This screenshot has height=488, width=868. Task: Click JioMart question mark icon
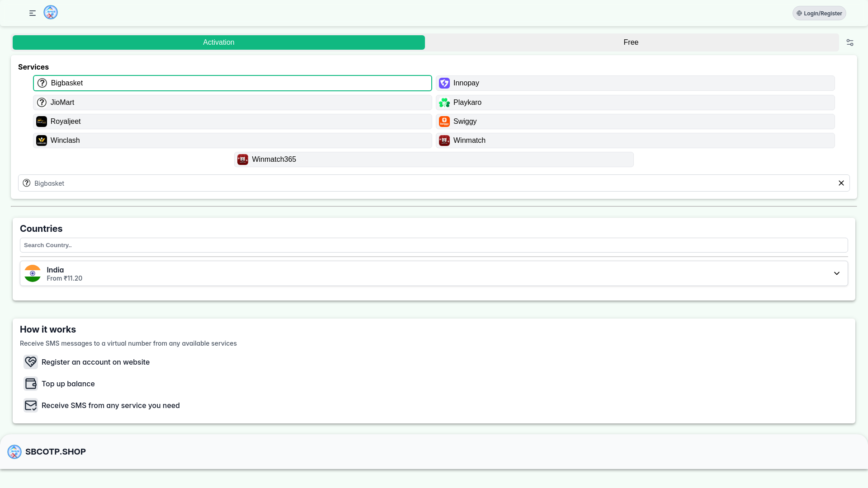(42, 103)
